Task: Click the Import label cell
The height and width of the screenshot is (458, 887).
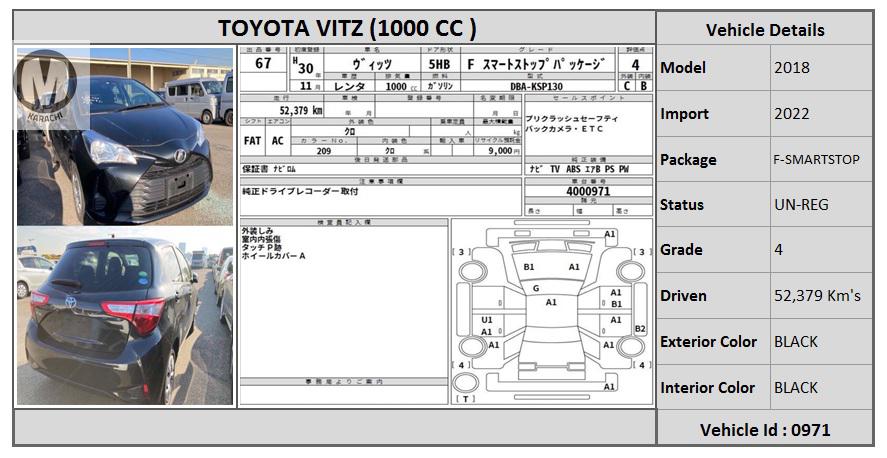Action: pos(714,114)
